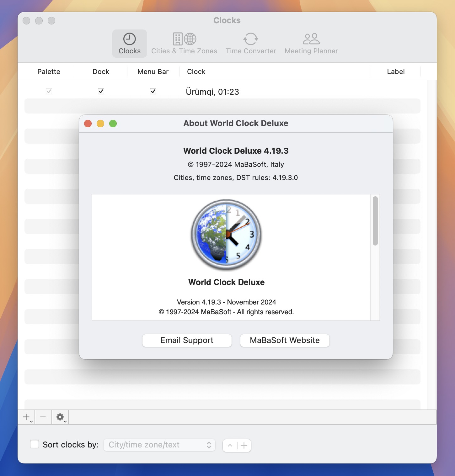
Task: Click plus button beside sort arrow
Action: (244, 445)
